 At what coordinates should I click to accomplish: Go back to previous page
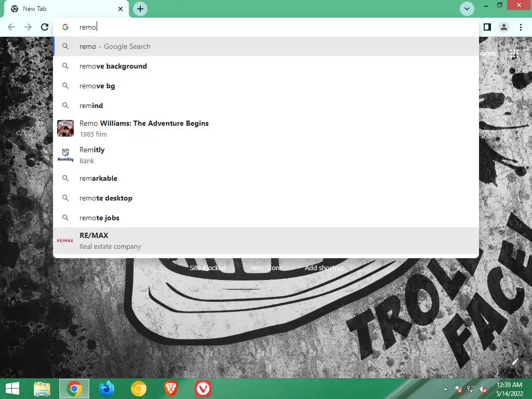click(x=11, y=27)
